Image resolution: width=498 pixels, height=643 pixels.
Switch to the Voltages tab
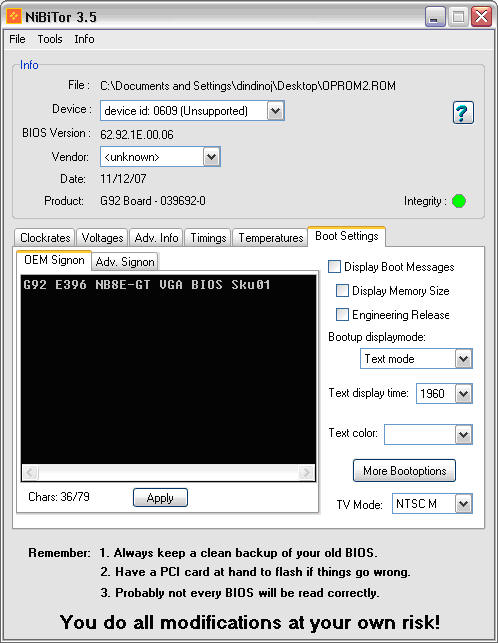point(102,238)
